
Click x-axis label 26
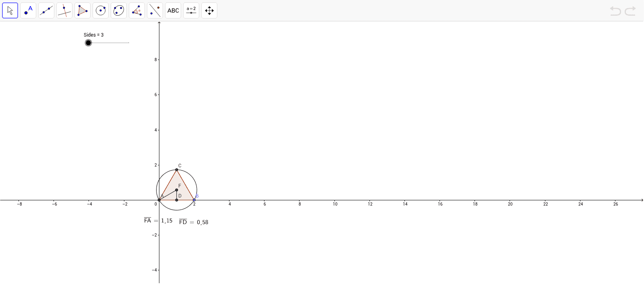pyautogui.click(x=616, y=204)
